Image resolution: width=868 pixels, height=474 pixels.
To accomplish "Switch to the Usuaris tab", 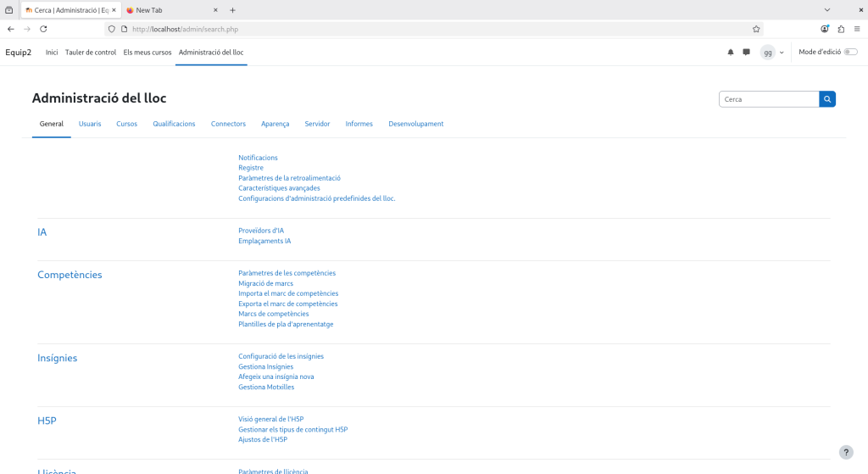I will (90, 124).
